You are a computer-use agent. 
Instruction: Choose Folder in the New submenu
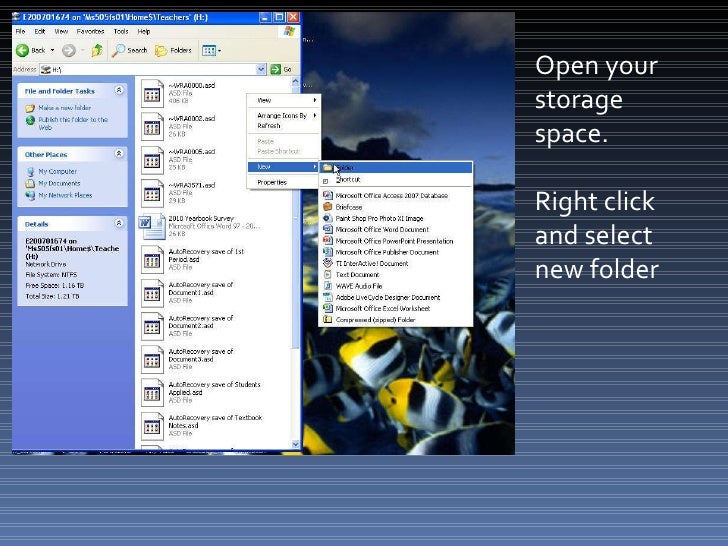345,167
